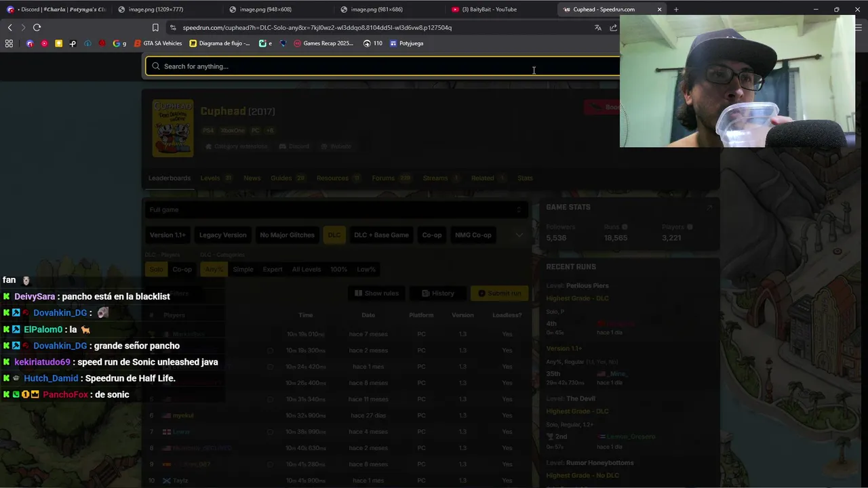Click the info icon next to Runs

625,227
